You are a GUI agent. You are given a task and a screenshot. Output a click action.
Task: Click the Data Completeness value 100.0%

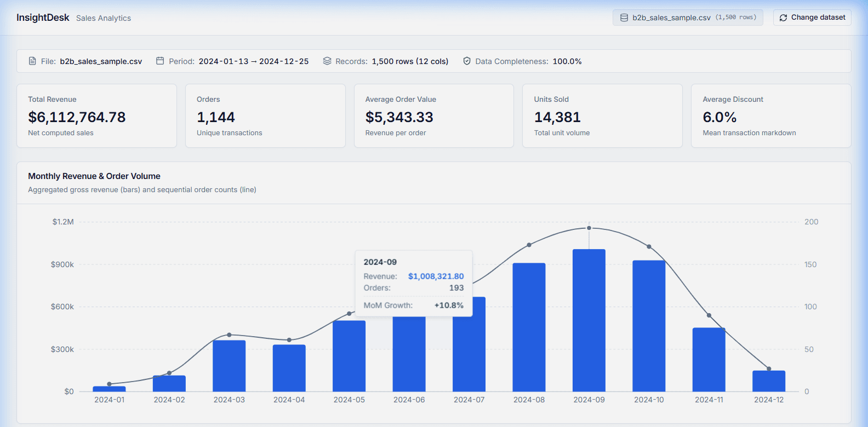[567, 61]
